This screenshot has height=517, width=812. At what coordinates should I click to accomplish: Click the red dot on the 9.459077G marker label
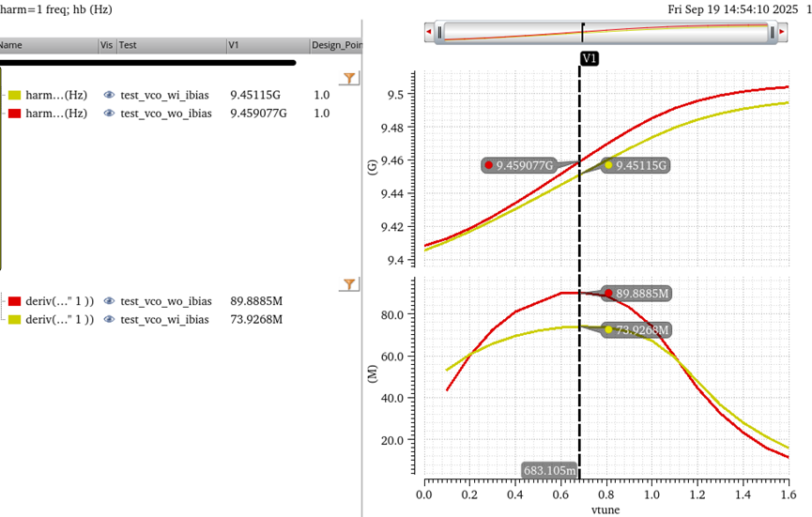point(489,165)
